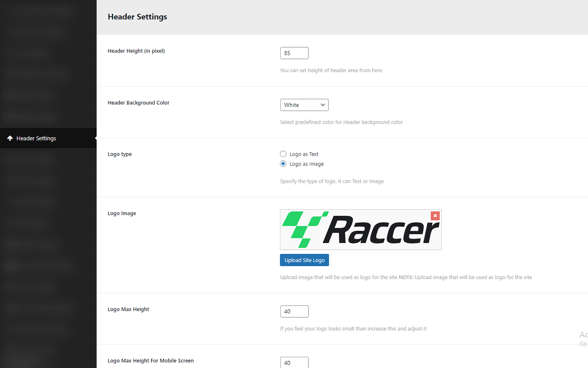Click the 'If you feel your logo looks small' hint
The height and width of the screenshot is (368, 588).
click(x=353, y=329)
